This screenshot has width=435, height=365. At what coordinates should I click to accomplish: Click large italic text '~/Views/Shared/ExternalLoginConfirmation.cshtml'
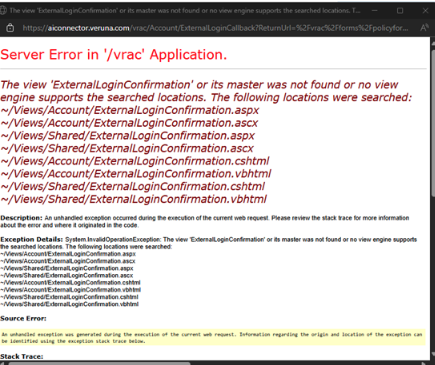pos(132,186)
